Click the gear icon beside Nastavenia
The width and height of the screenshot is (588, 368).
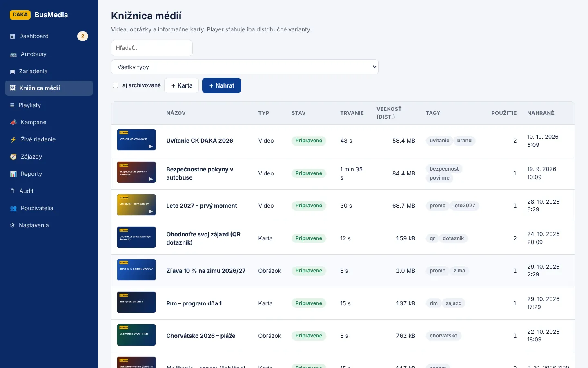[x=12, y=226]
